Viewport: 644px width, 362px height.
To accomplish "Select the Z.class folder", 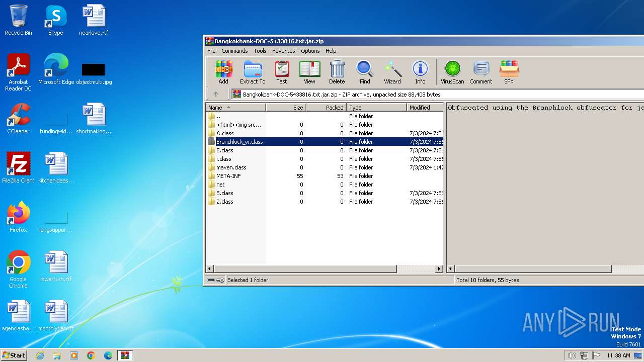I will (325, 202).
